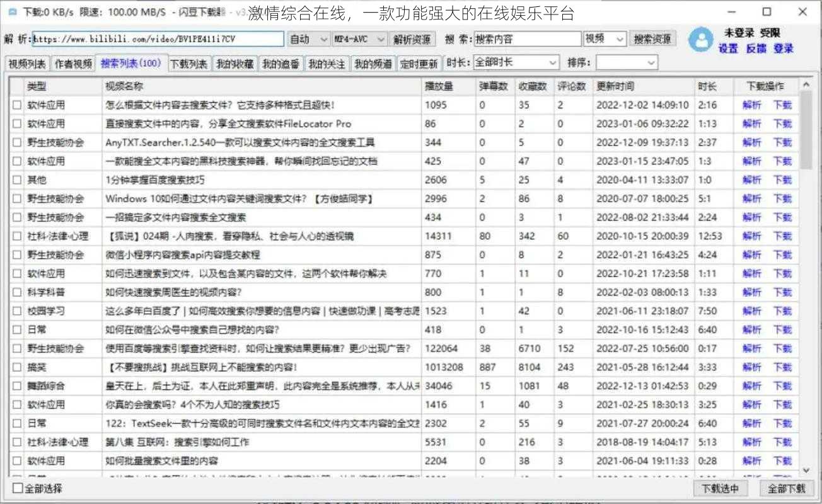Toggle the 全部选择 checkbox
The image size is (822, 504).
click(18, 488)
